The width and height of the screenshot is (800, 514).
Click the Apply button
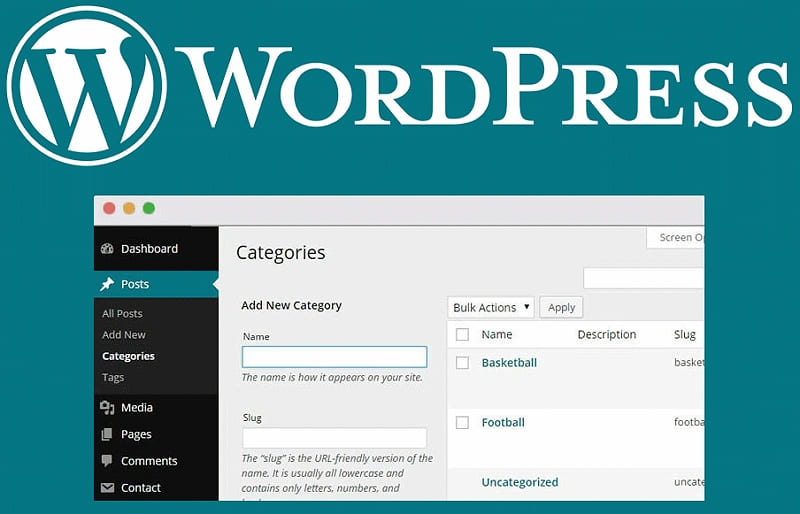pyautogui.click(x=561, y=307)
